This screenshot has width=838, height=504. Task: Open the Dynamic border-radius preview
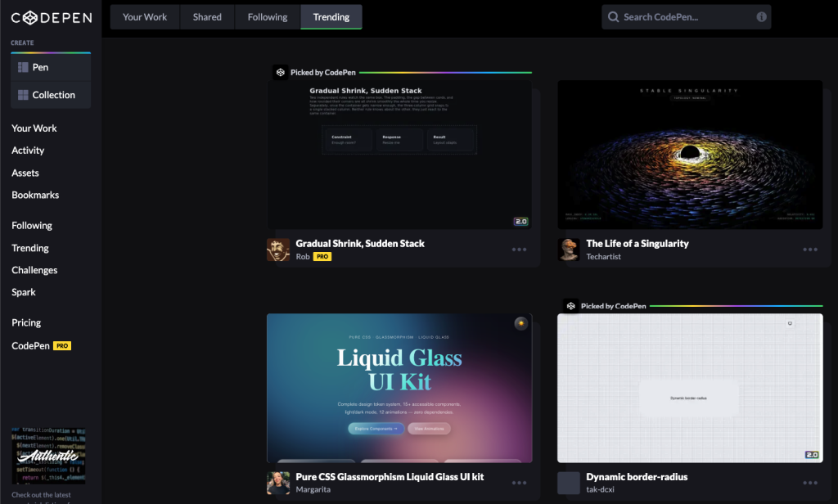[x=690, y=388]
